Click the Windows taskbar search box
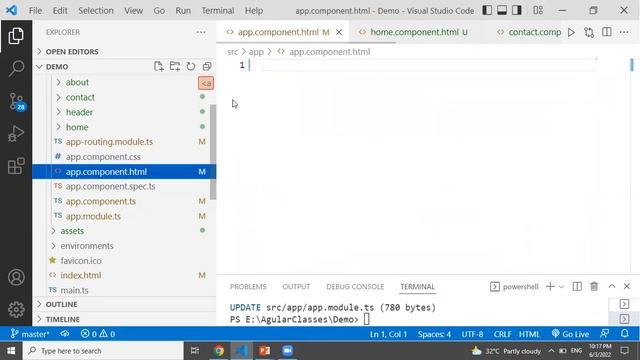640x360 pixels. coord(103,351)
